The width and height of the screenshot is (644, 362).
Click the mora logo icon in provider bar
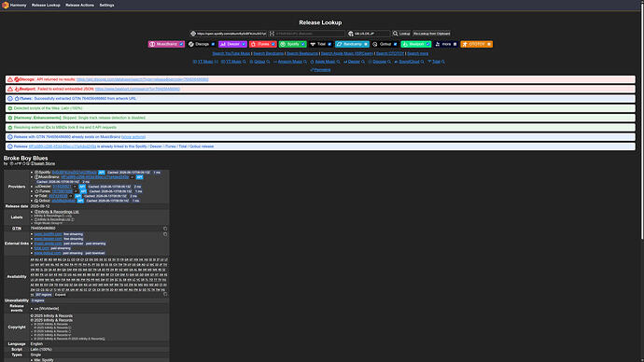click(x=438, y=44)
